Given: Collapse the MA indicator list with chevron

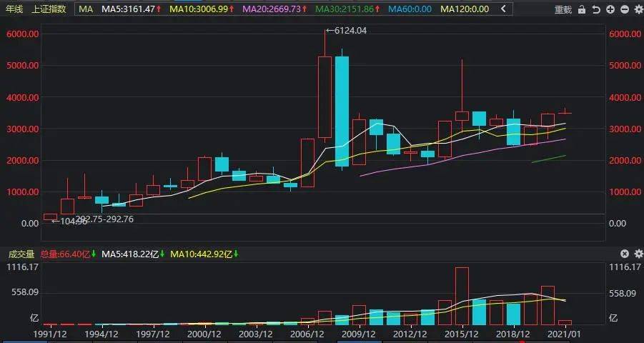Looking at the screenshot, I should (503, 9).
